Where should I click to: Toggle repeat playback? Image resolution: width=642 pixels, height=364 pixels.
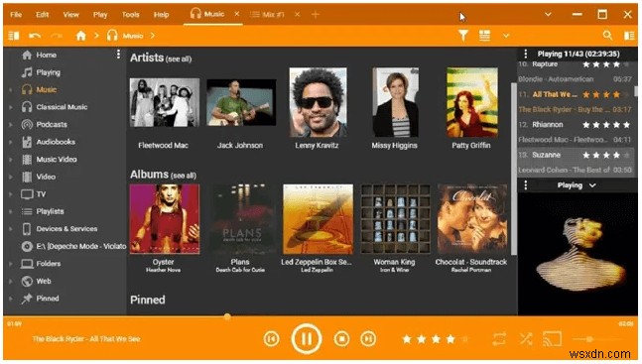pos(499,339)
